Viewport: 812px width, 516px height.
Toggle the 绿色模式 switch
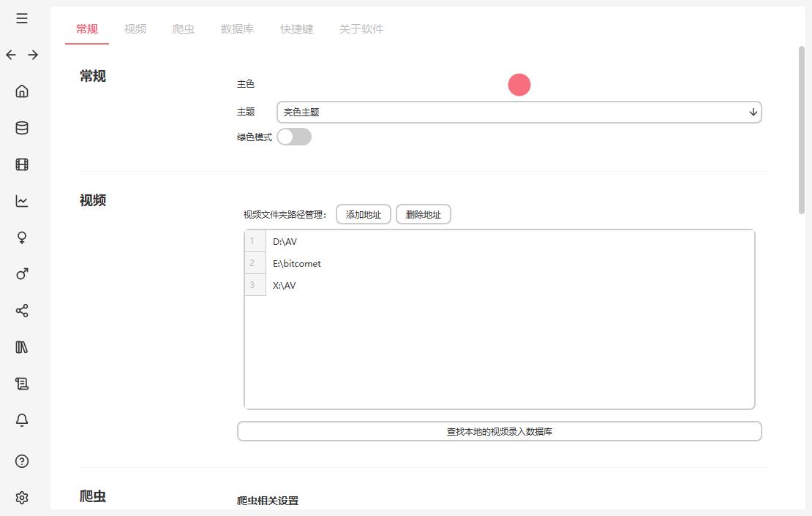pyautogui.click(x=294, y=137)
